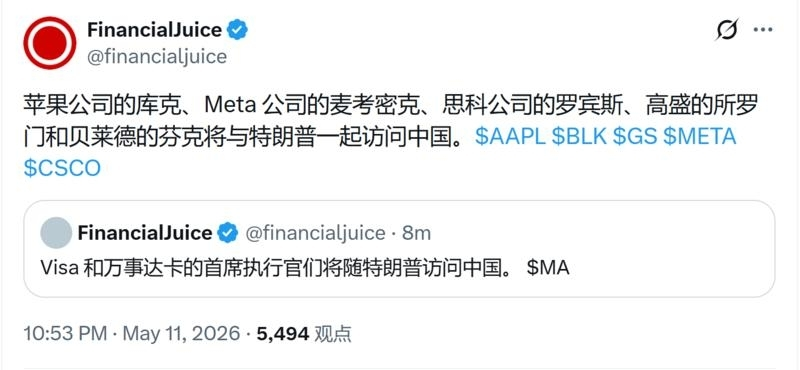This screenshot has width=800, height=370.
Task: Click the 10:53 PM · May 11, 2026 timestamp
Action: point(132,334)
